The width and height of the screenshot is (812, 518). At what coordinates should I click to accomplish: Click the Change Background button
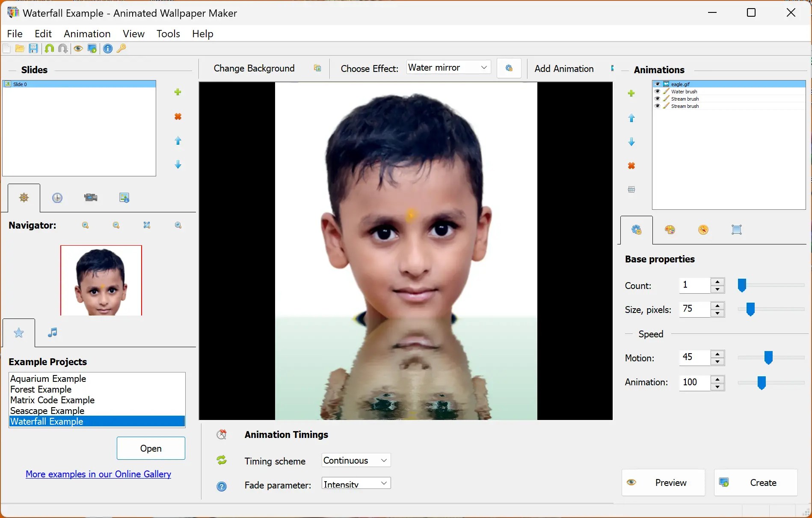coord(254,68)
